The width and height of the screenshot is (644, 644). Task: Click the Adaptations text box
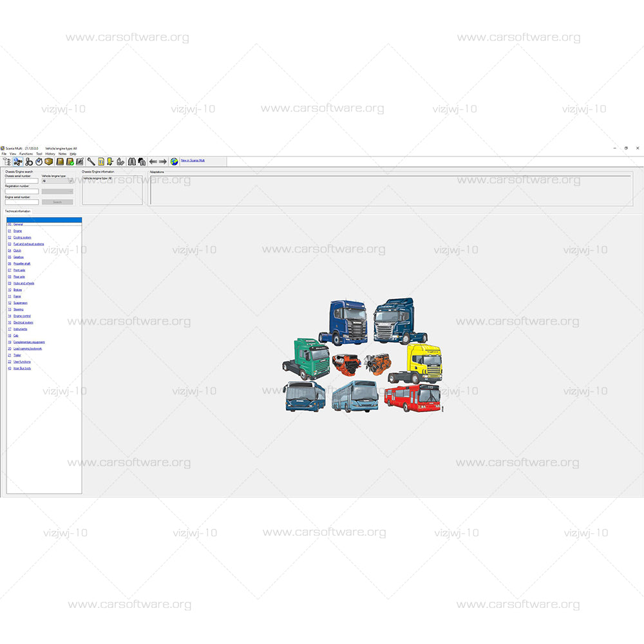(x=390, y=190)
